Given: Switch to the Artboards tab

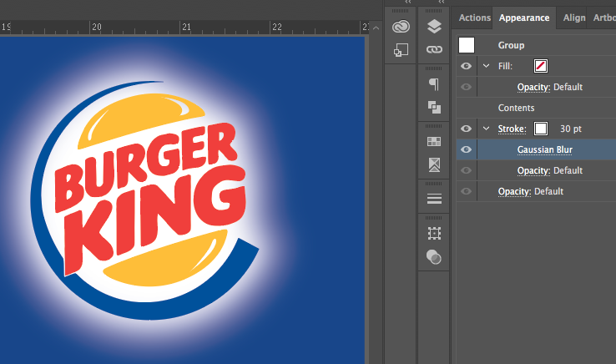Looking at the screenshot, I should point(603,18).
